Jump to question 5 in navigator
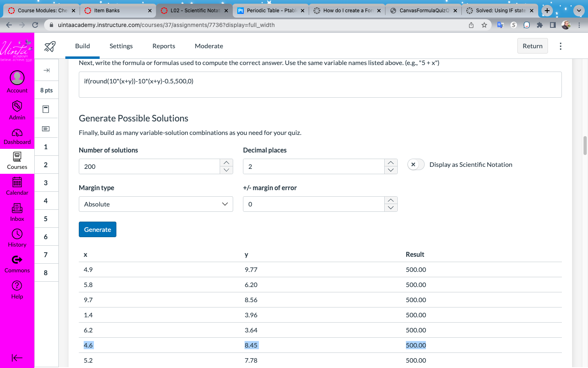Image resolution: width=588 pixels, height=368 pixels. tap(46, 219)
